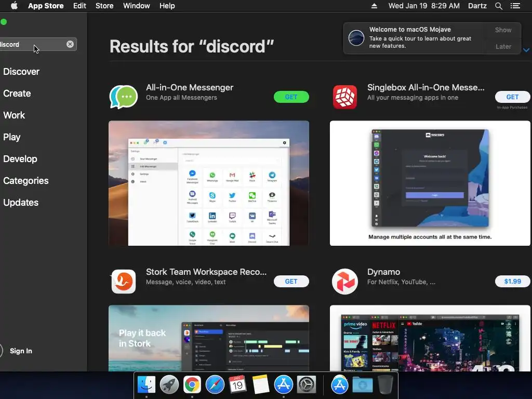The image size is (532, 399).
Task: Open Applications folder in the Dock
Action: (x=340, y=385)
